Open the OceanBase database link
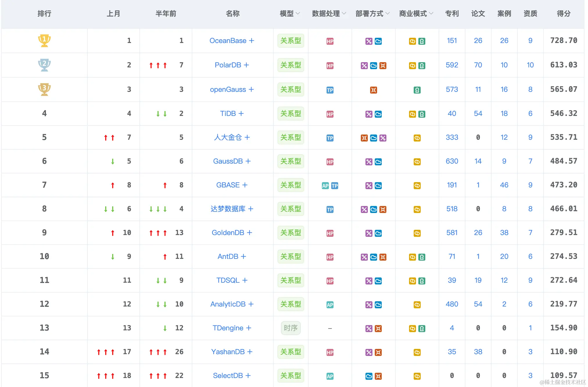The width and height of the screenshot is (588, 387). point(228,41)
